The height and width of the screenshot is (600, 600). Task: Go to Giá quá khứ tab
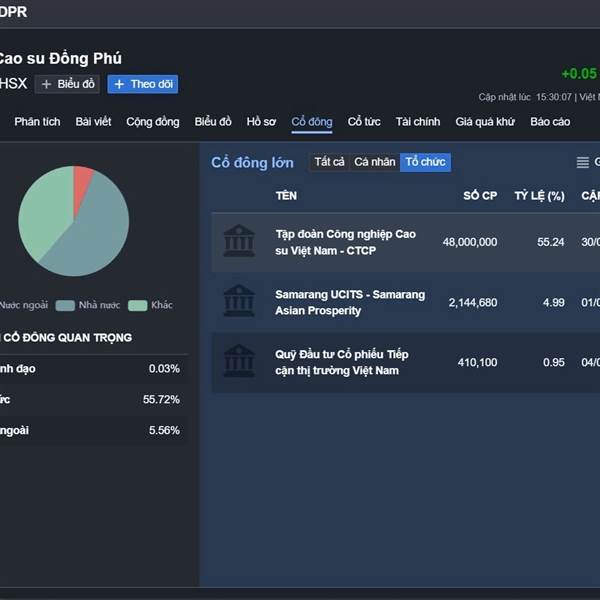coord(485,122)
